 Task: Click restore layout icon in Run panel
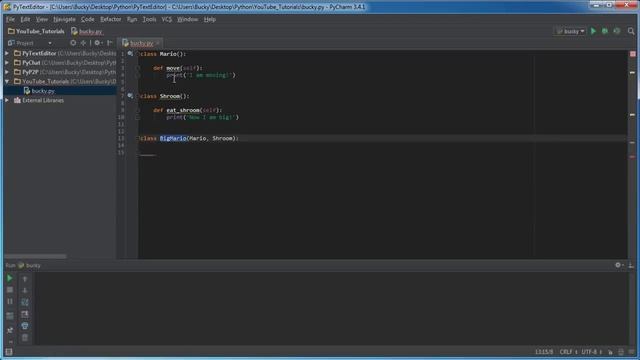[10, 316]
